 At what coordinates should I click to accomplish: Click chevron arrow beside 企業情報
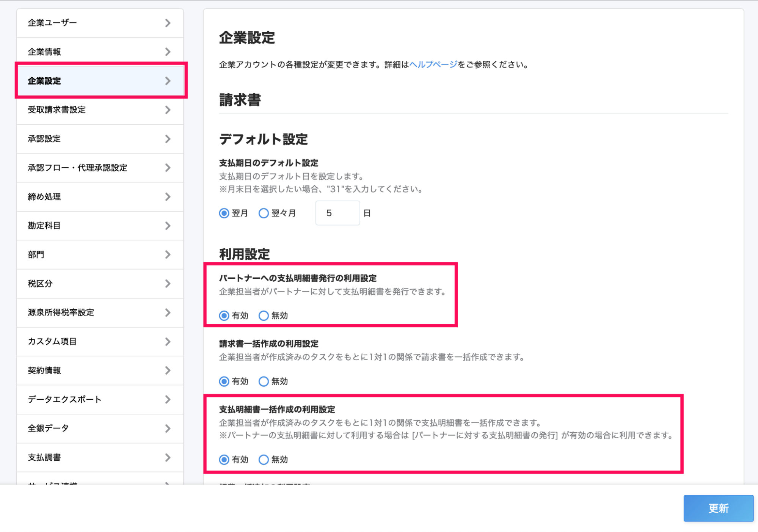168,52
